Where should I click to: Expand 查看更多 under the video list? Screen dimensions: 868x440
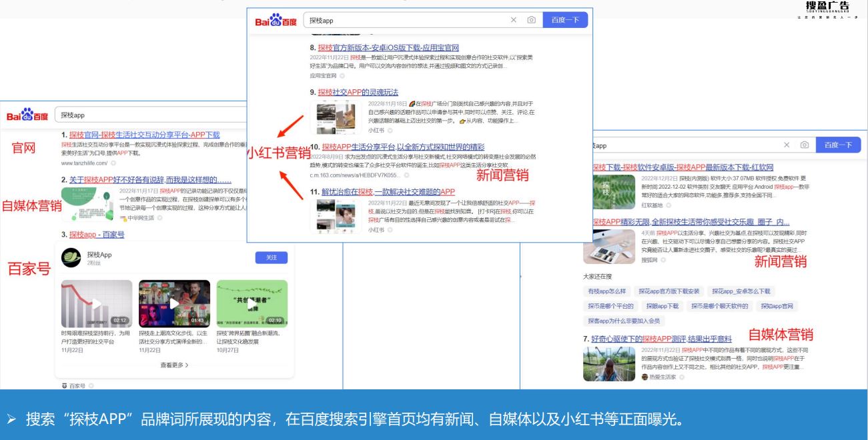pyautogui.click(x=174, y=365)
